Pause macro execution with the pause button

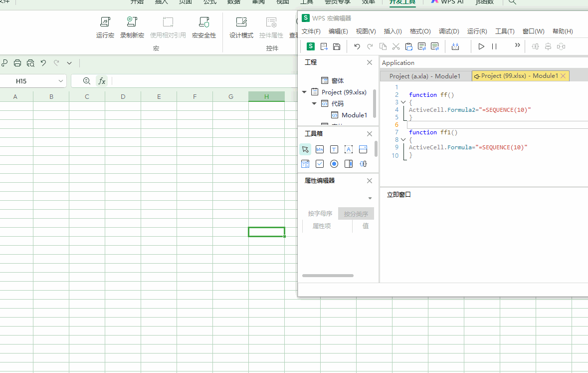point(494,46)
